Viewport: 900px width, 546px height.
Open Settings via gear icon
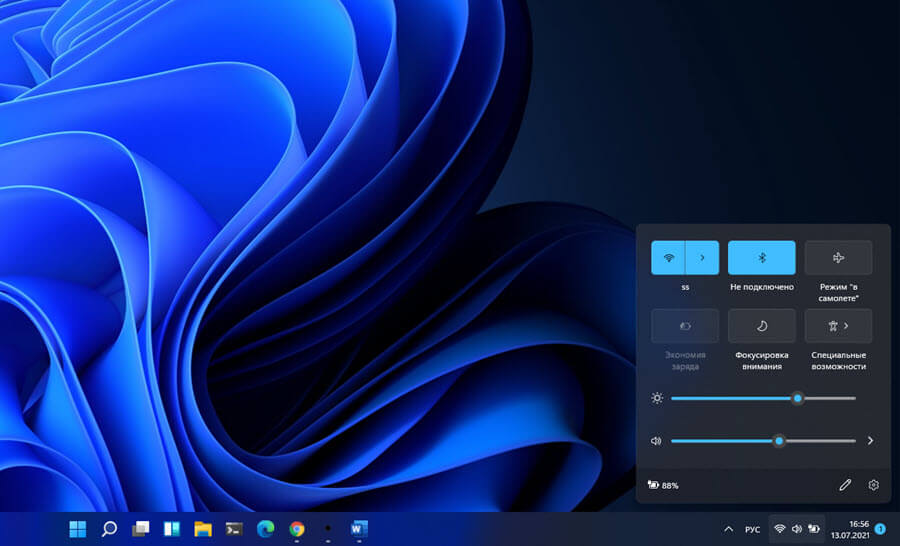coord(873,485)
